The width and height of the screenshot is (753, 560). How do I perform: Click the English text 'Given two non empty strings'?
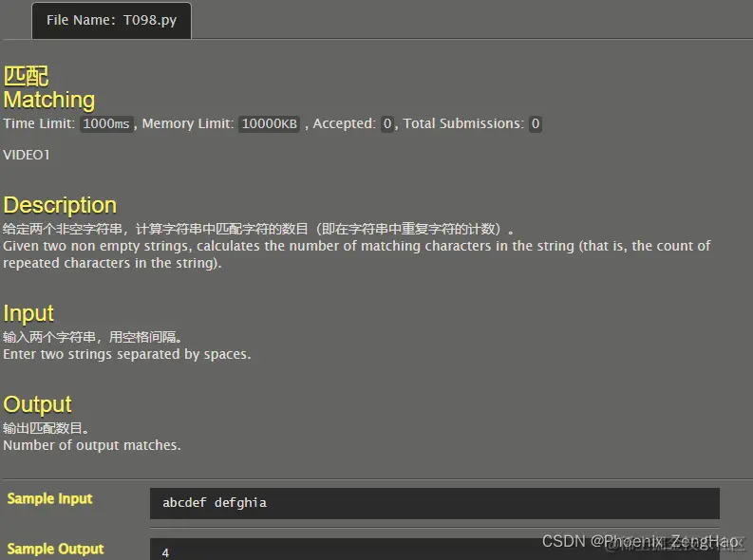pos(98,246)
